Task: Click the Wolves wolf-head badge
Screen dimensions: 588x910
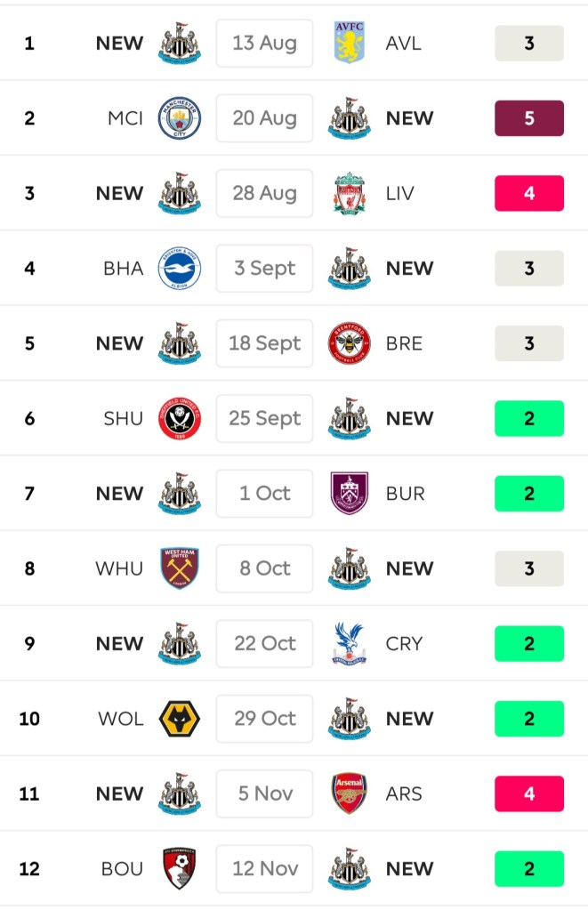Action: pos(179,719)
